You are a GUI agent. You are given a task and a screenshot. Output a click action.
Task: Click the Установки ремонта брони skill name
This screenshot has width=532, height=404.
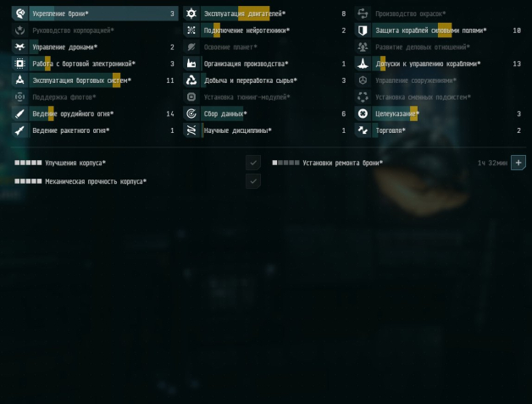[342, 163]
